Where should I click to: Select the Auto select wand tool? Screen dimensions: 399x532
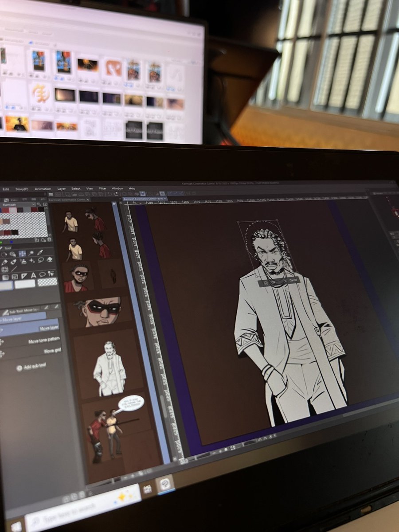pos(31,253)
